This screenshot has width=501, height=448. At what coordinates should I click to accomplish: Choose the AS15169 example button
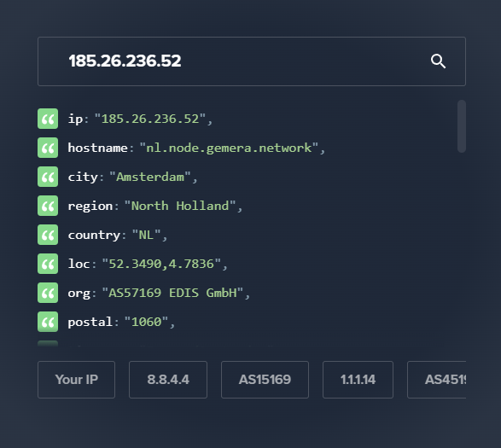point(265,380)
